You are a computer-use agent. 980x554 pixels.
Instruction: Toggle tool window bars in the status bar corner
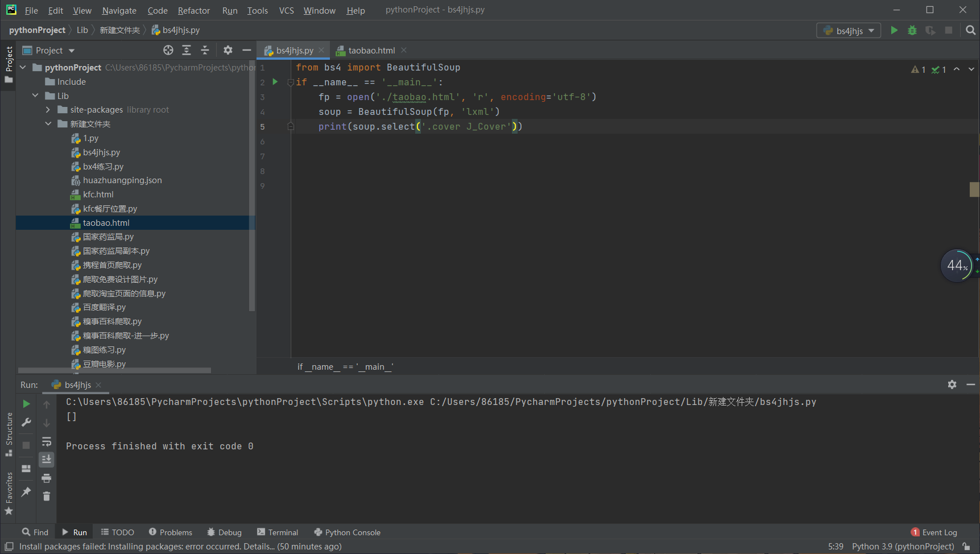point(9,547)
